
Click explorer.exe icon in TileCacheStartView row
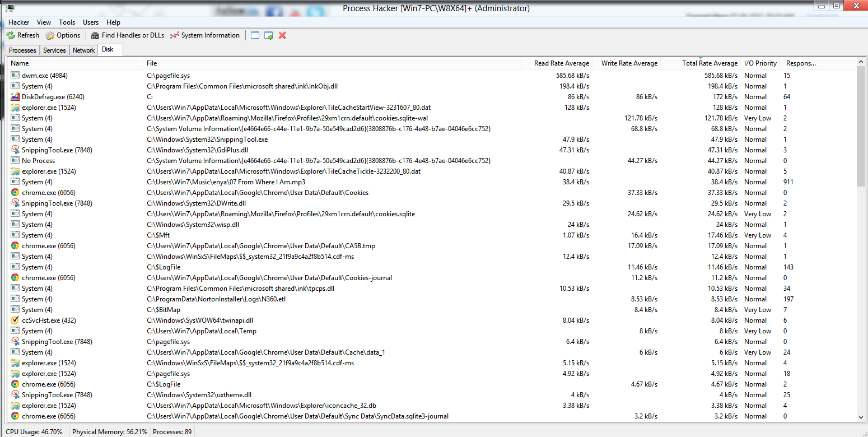[15, 108]
